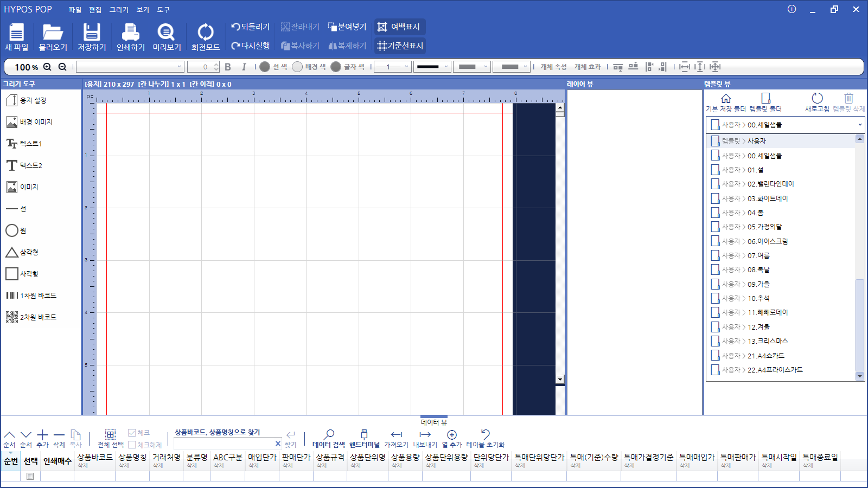868x488 pixels.
Task: Select the 사각형 rectangle tool
Action: point(22,274)
